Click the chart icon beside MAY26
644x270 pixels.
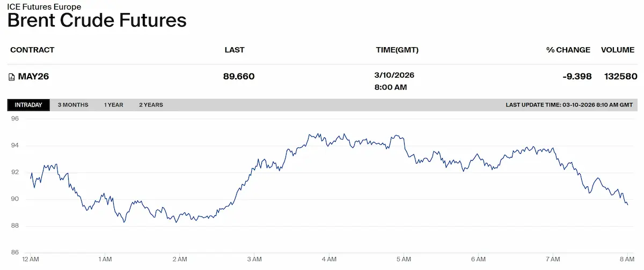[x=12, y=77]
